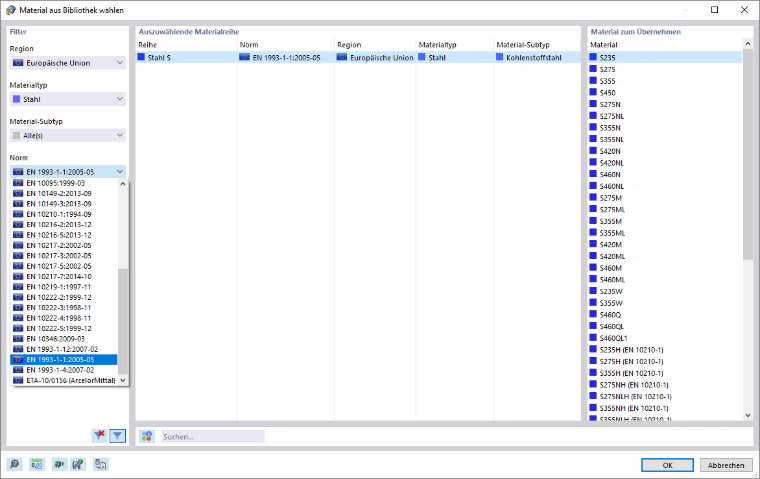This screenshot has width=760, height=479.
Task: Select material S355H (EN 10210-1)
Action: pyautogui.click(x=665, y=373)
